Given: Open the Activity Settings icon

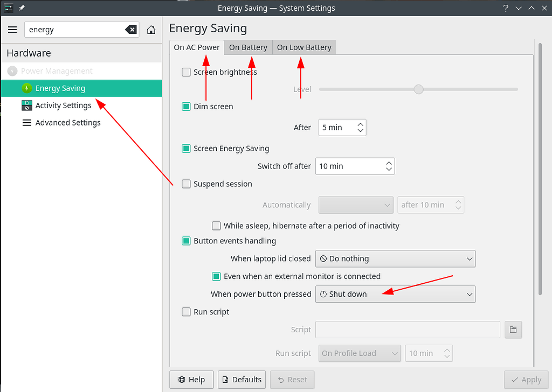Looking at the screenshot, I should click(x=26, y=106).
